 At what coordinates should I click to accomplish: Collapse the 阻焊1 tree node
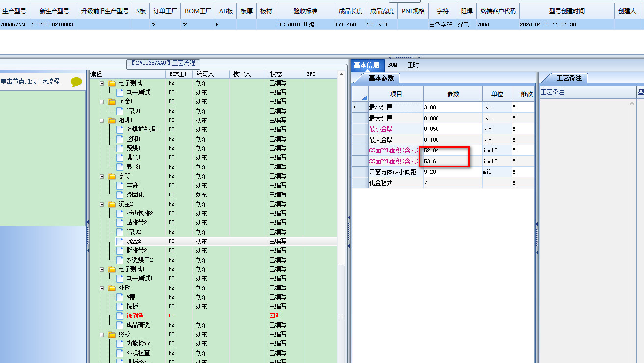tap(103, 121)
